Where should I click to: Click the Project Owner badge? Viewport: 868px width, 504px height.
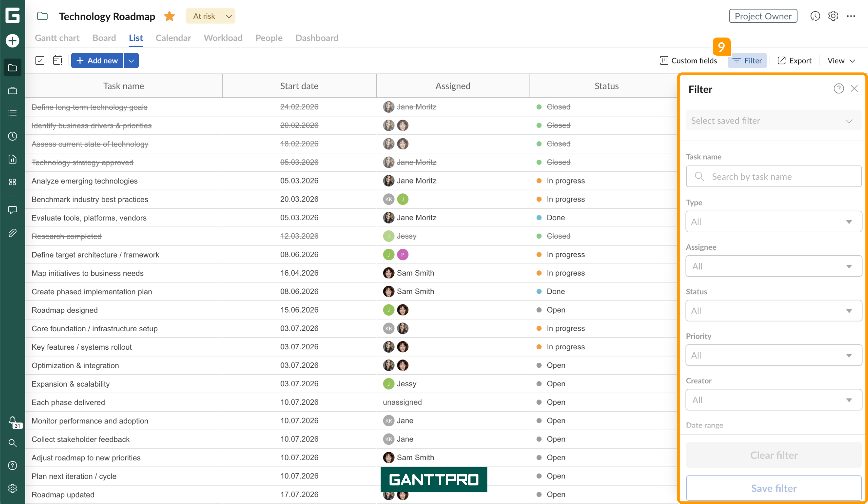763,16
